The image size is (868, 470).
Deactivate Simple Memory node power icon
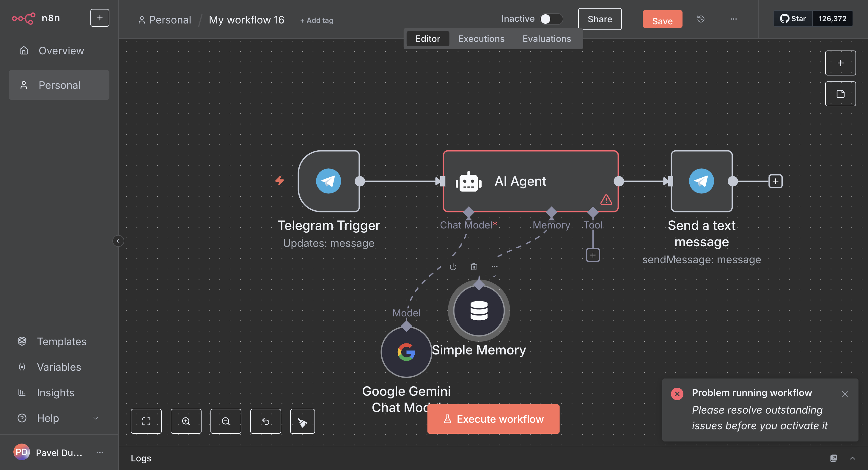[x=453, y=267]
